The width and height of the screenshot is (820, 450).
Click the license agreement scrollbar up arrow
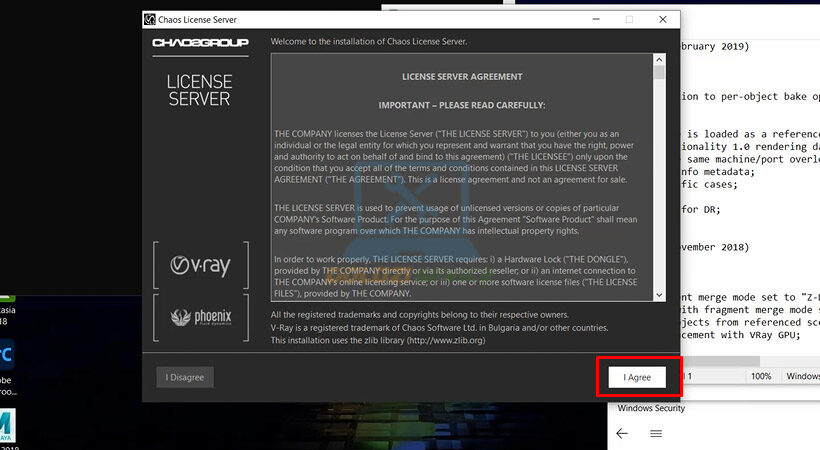[x=659, y=59]
